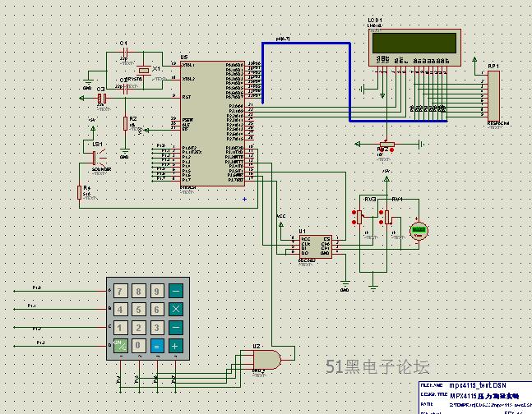Select the U5 microcontroller chip body
The image size is (532, 414).
coord(212,124)
